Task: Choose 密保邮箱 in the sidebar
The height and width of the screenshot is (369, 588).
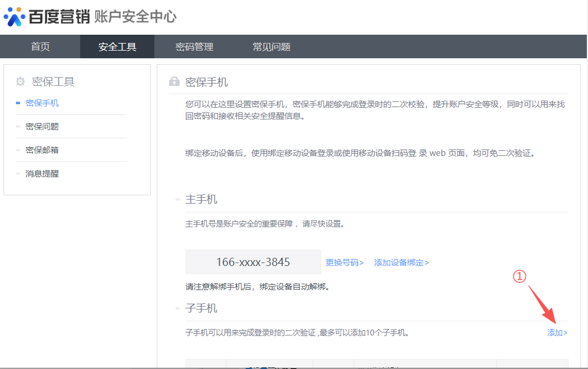Action: 42,150
